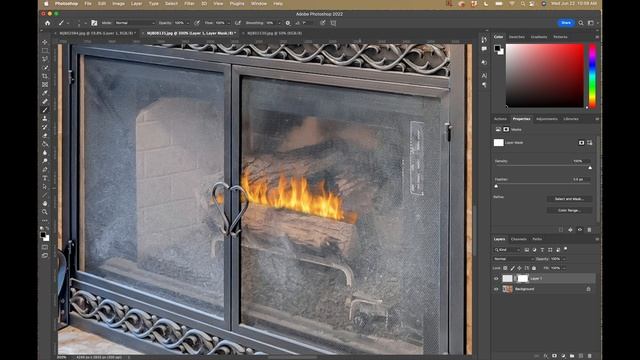Viewport: 640px width, 360px height.
Task: Select the Clone Stamp tool
Action: coord(45,119)
